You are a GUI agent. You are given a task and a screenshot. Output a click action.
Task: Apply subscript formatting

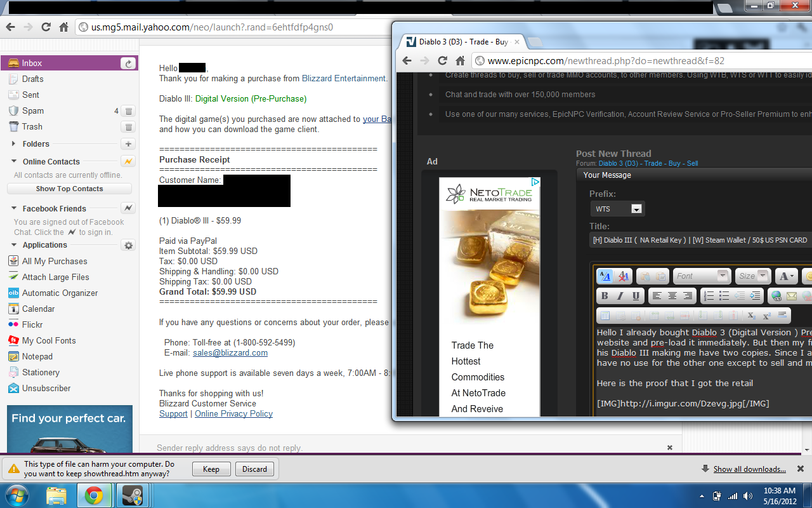pyautogui.click(x=751, y=315)
